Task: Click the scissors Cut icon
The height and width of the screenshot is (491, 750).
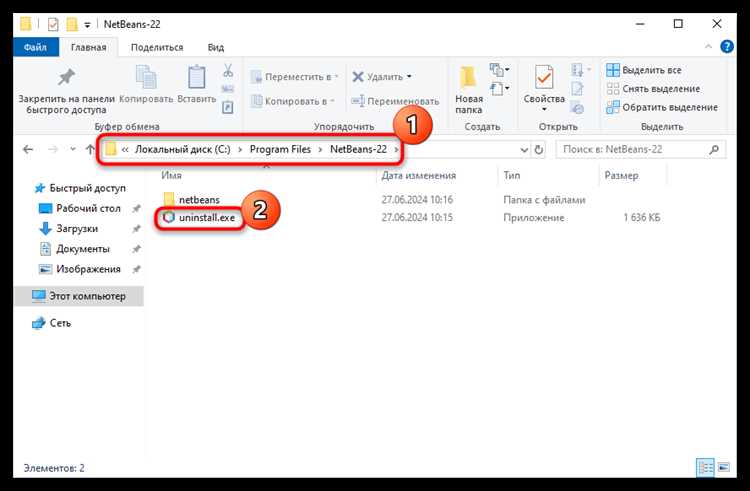Action: (228, 71)
